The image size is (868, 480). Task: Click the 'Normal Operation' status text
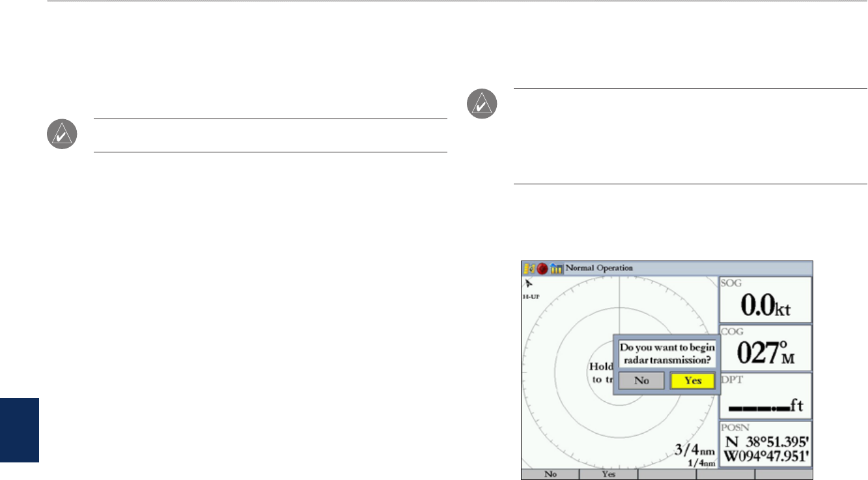598,268
